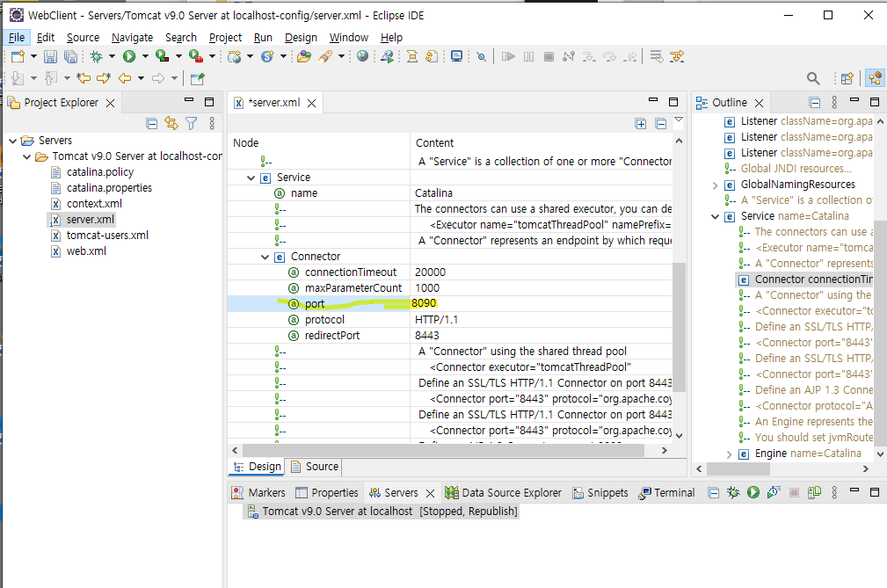Click the port value 8090 cell
The image size is (887, 588).
(541, 303)
